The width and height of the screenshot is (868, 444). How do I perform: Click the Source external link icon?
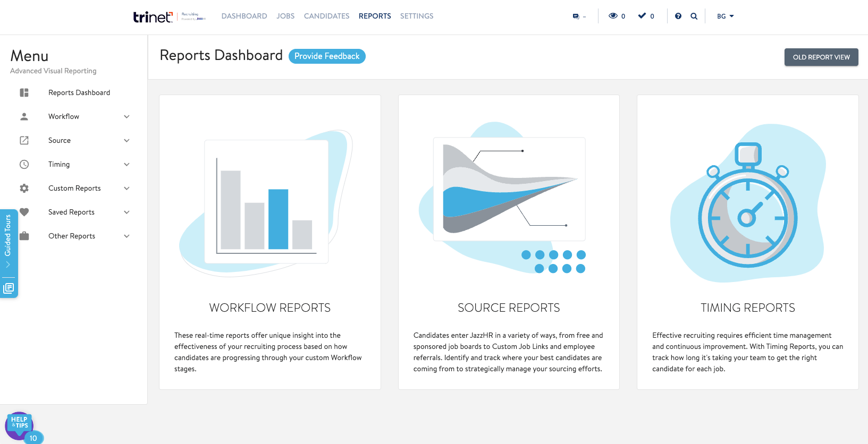pos(24,140)
